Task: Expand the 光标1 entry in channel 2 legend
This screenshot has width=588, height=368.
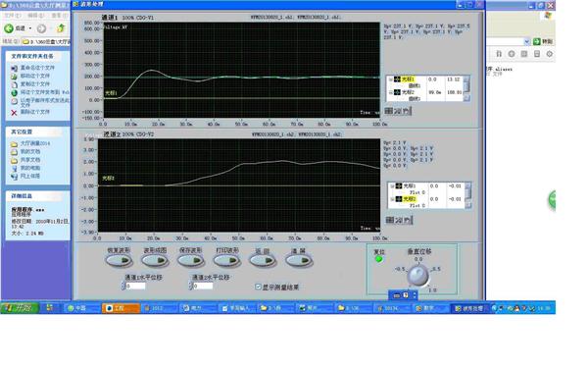Action: [x=392, y=185]
